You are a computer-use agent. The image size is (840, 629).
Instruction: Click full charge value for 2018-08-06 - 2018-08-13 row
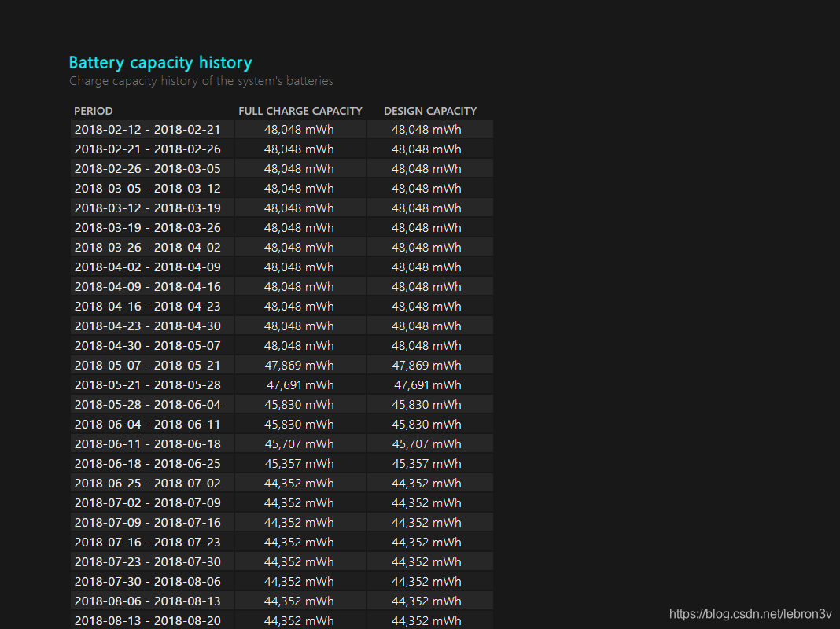(x=299, y=601)
